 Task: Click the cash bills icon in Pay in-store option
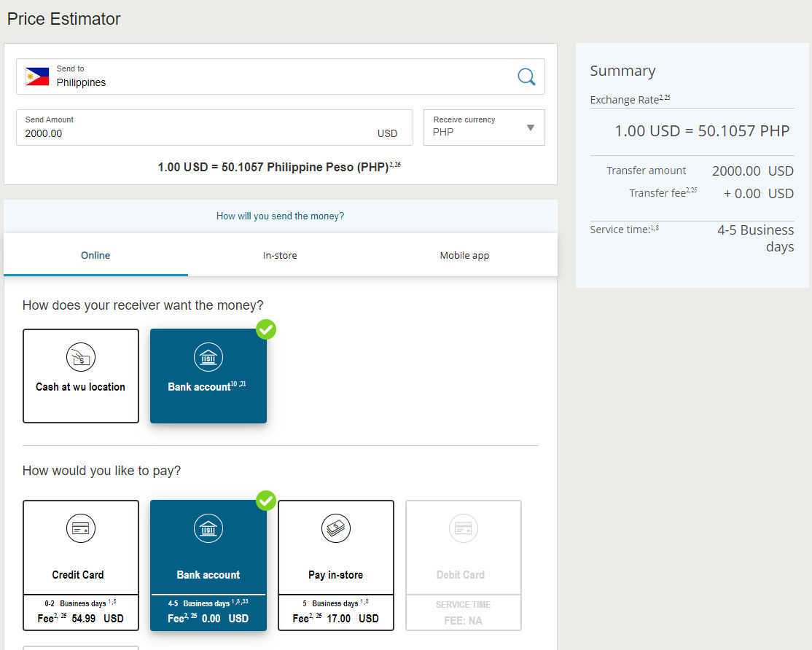336,528
